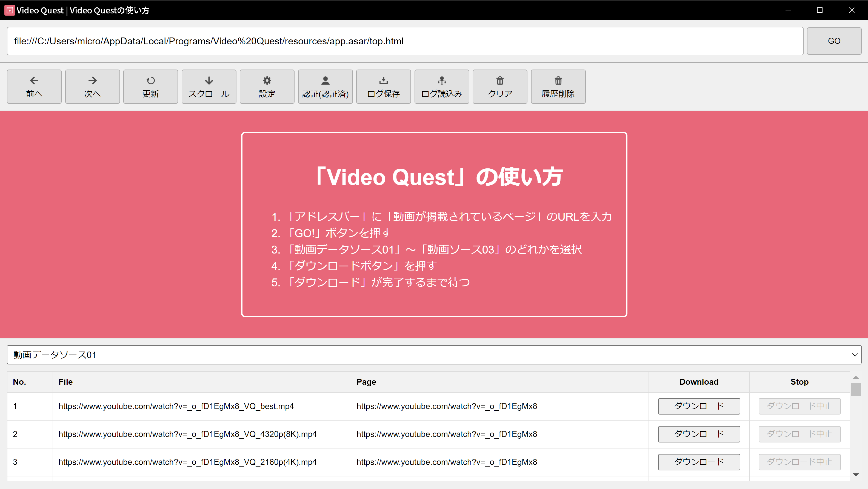Click Page URL in row 3
This screenshot has height=489, width=868.
447,462
